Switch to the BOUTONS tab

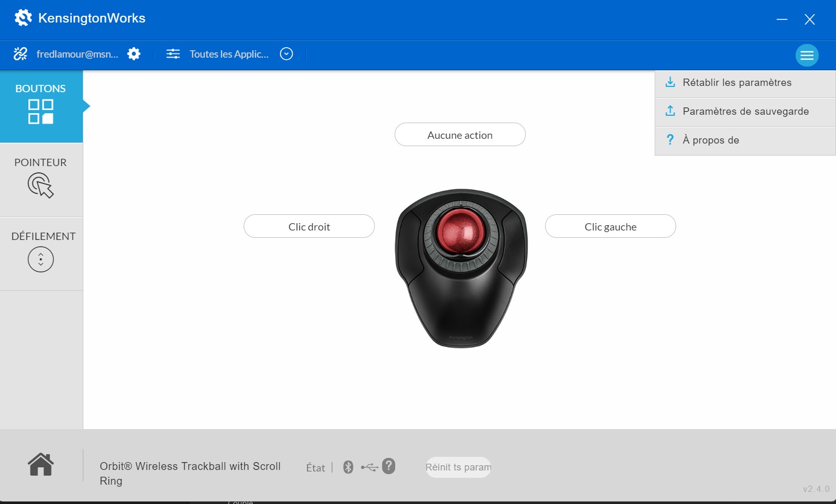(x=41, y=106)
